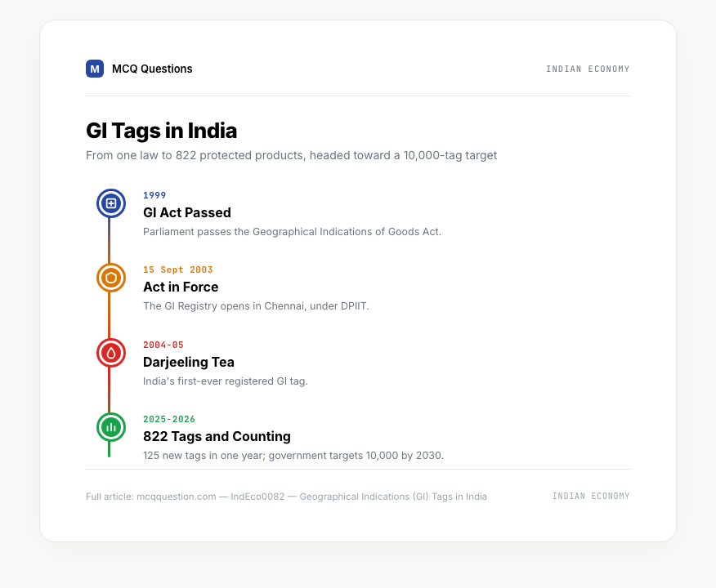
Task: Click the Act in Force title
Action: (181, 287)
